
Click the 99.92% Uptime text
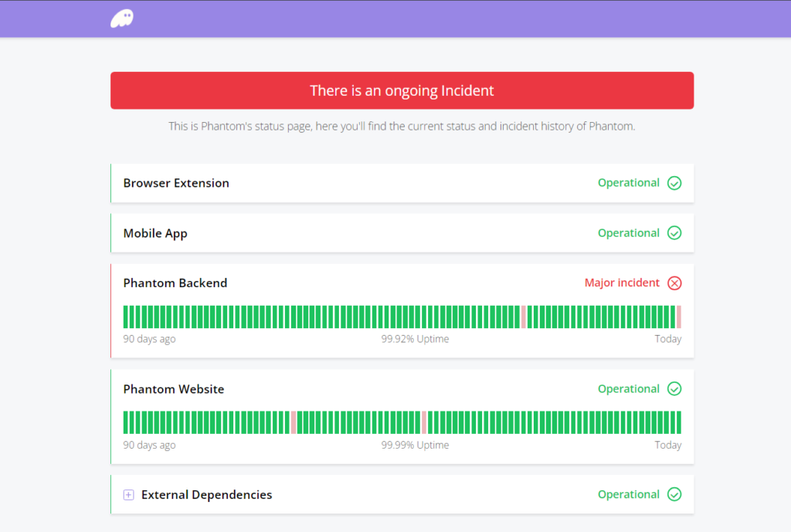click(x=415, y=339)
